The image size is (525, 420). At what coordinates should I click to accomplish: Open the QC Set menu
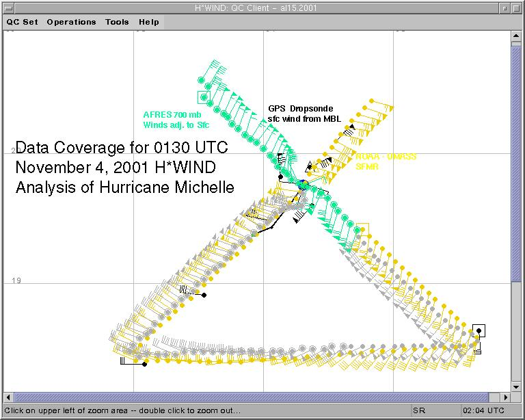(22, 22)
